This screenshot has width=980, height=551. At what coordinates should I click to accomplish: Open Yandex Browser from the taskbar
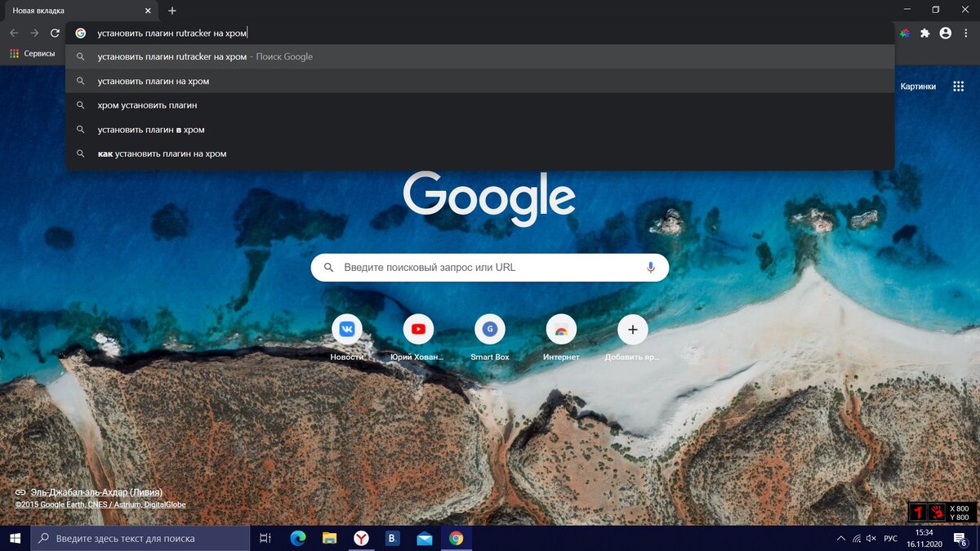point(361,539)
